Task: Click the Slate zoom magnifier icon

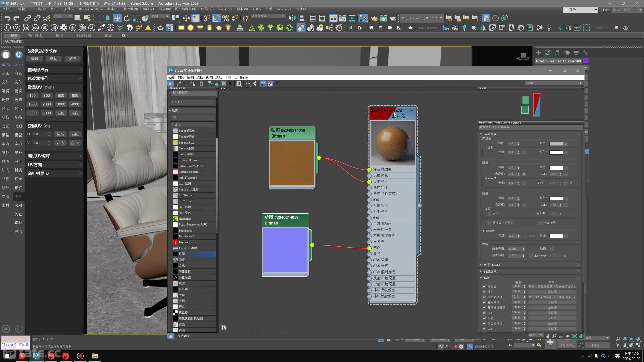Action: click(x=554, y=336)
